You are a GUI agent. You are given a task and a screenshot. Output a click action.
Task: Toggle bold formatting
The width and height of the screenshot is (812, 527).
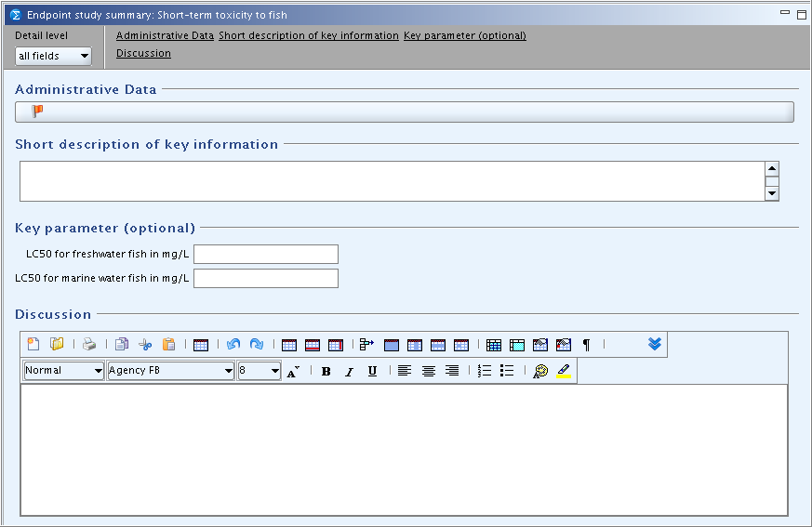[326, 371]
